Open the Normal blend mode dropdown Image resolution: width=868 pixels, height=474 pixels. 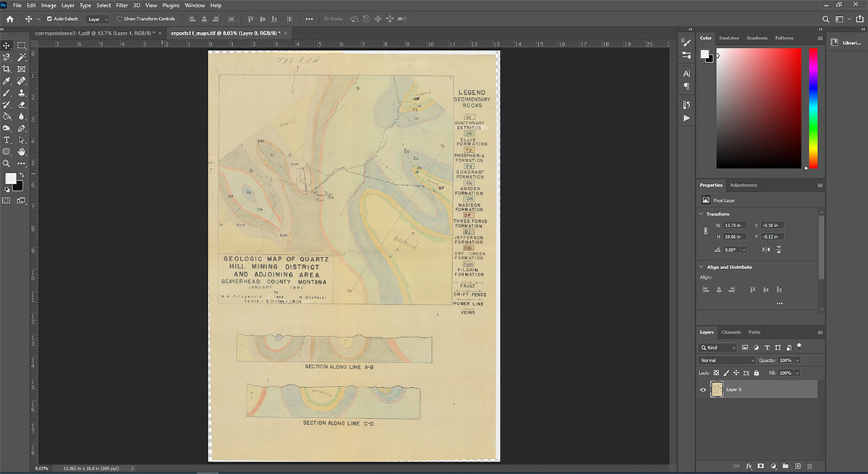pos(725,360)
